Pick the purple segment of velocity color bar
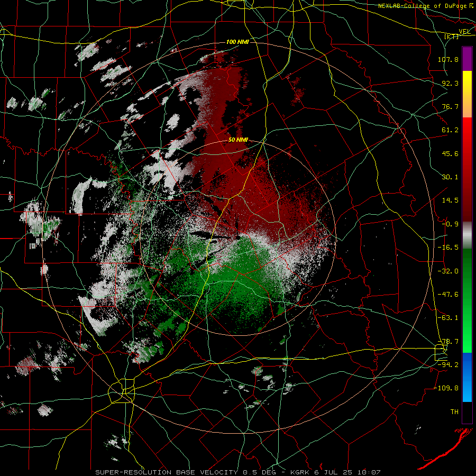Image resolution: width=476 pixels, height=476 pixels. coord(467,59)
